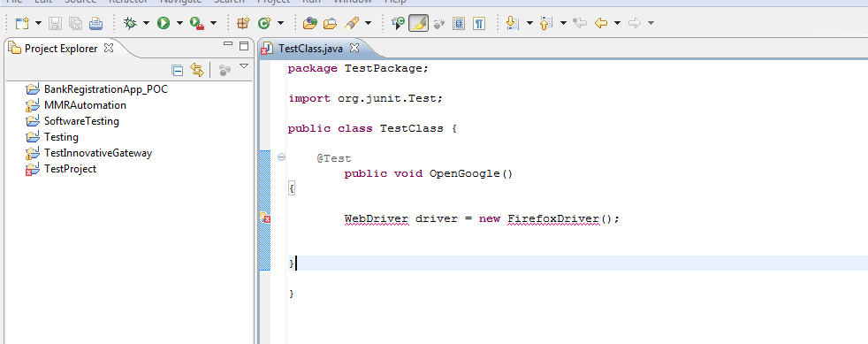
Task: Click the OpenGoogle method name
Action: [x=465, y=173]
